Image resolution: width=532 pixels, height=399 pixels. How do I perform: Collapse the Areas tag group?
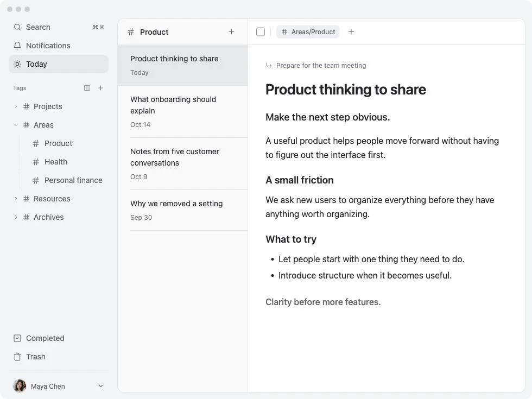(x=16, y=125)
